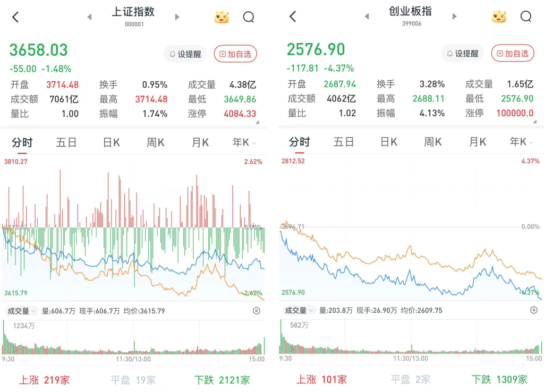Screen dimensions: 544x392
Task: Switch to next index after 上证指数
Action: click(177, 17)
